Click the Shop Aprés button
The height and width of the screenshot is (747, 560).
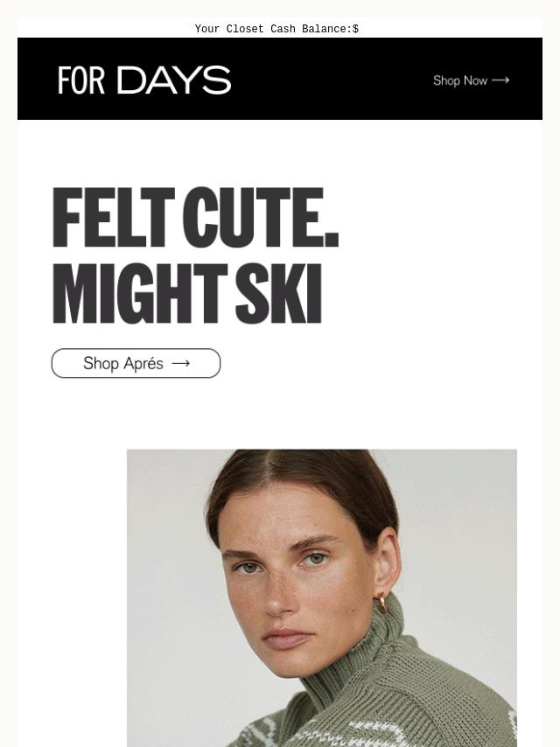pyautogui.click(x=136, y=363)
